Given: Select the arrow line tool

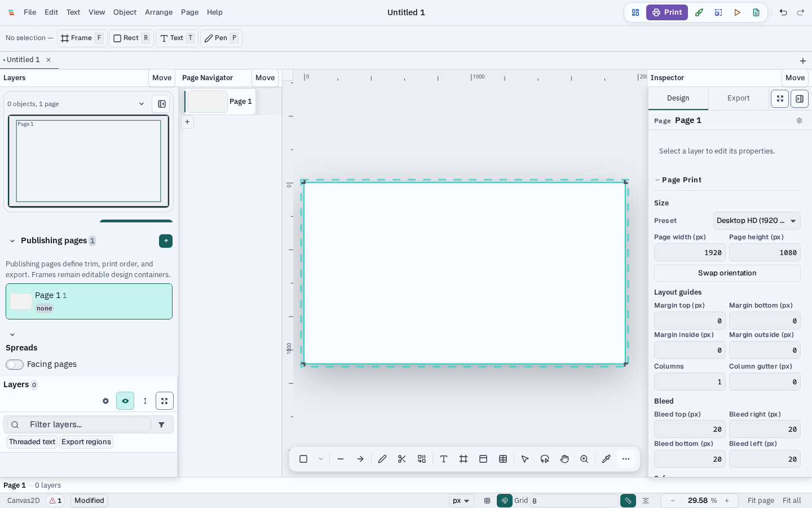Looking at the screenshot, I should pos(360,459).
